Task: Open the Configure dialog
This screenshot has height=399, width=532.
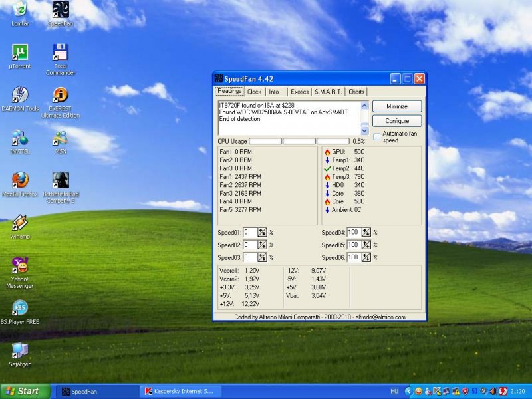Action: 397,121
